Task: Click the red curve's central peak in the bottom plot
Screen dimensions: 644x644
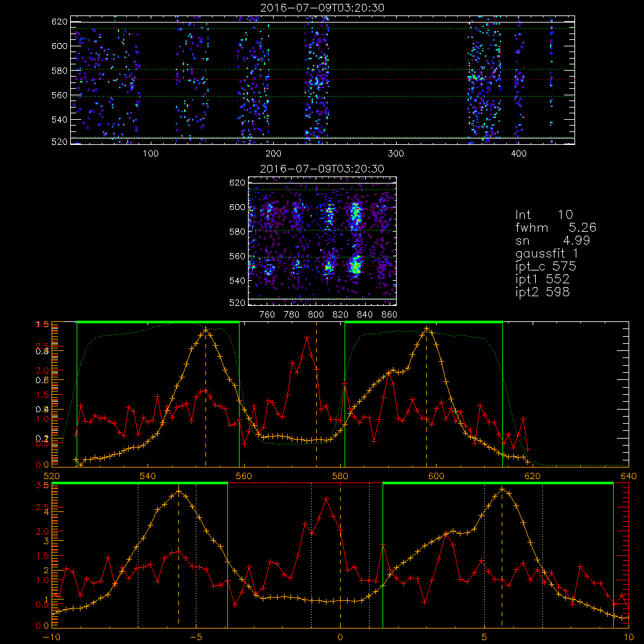Action: click(x=327, y=498)
